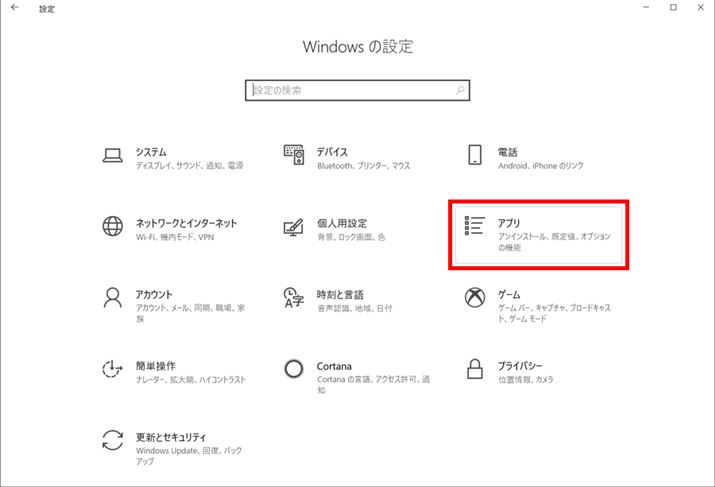Minimize the Settings window
715x487 pixels.
click(x=646, y=7)
